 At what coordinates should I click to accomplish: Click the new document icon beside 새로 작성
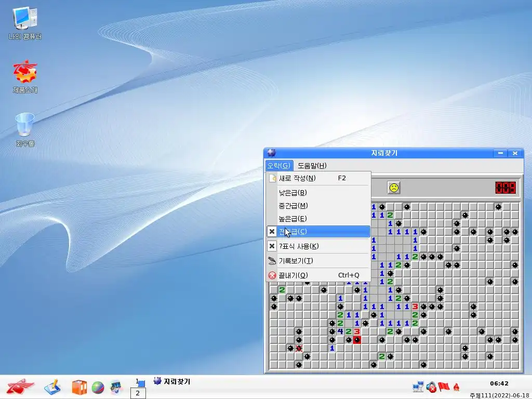272,178
